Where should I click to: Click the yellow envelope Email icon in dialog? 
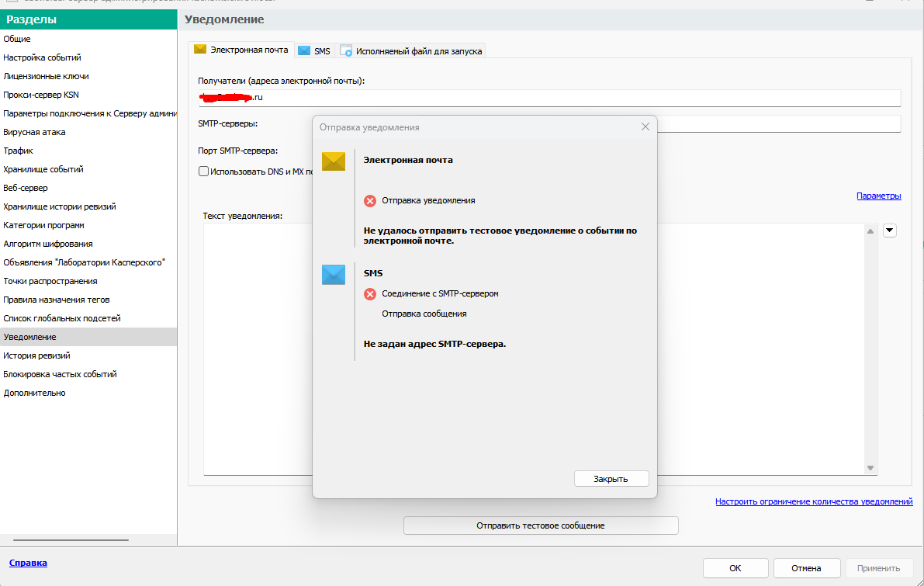coord(334,161)
